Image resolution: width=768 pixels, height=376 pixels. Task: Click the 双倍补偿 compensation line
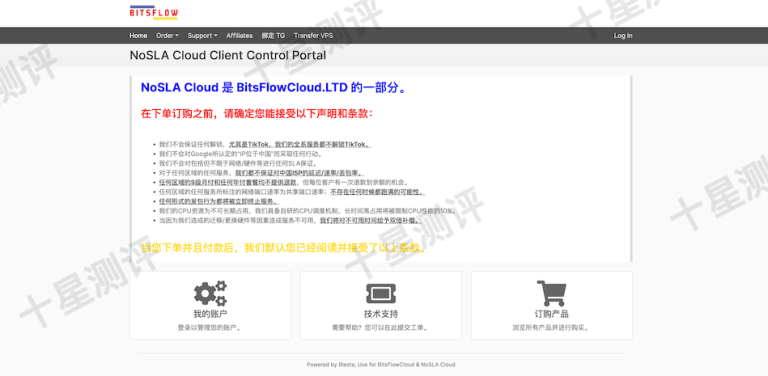[289, 221]
